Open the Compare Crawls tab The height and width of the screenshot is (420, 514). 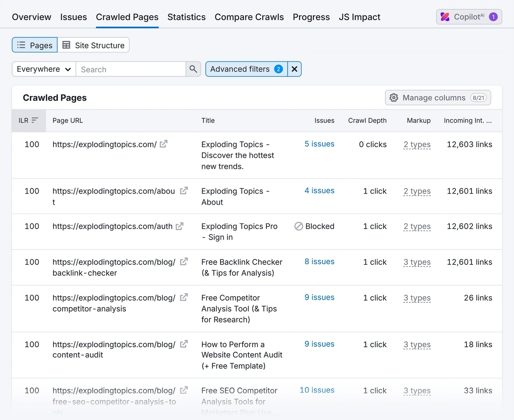coord(249,17)
